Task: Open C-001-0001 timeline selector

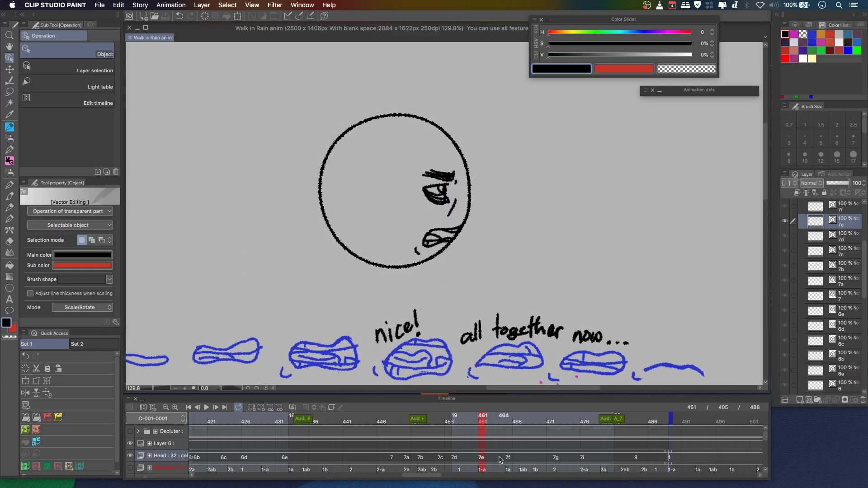Action: pyautogui.click(x=156, y=418)
